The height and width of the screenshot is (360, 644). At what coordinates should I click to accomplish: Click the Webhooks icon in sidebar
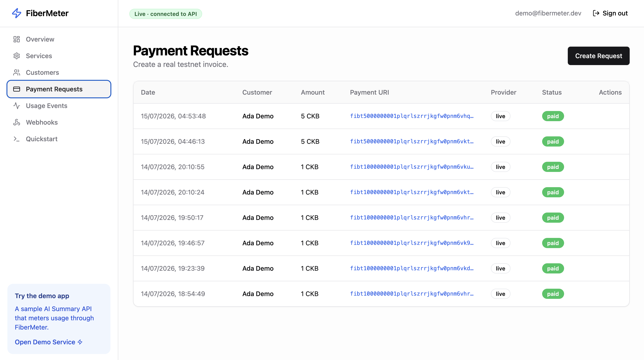pos(16,122)
